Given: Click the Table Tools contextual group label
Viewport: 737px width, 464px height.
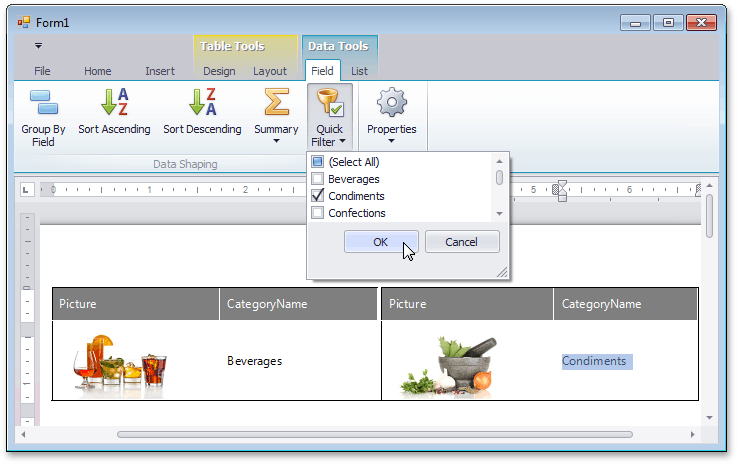Looking at the screenshot, I should (x=232, y=46).
